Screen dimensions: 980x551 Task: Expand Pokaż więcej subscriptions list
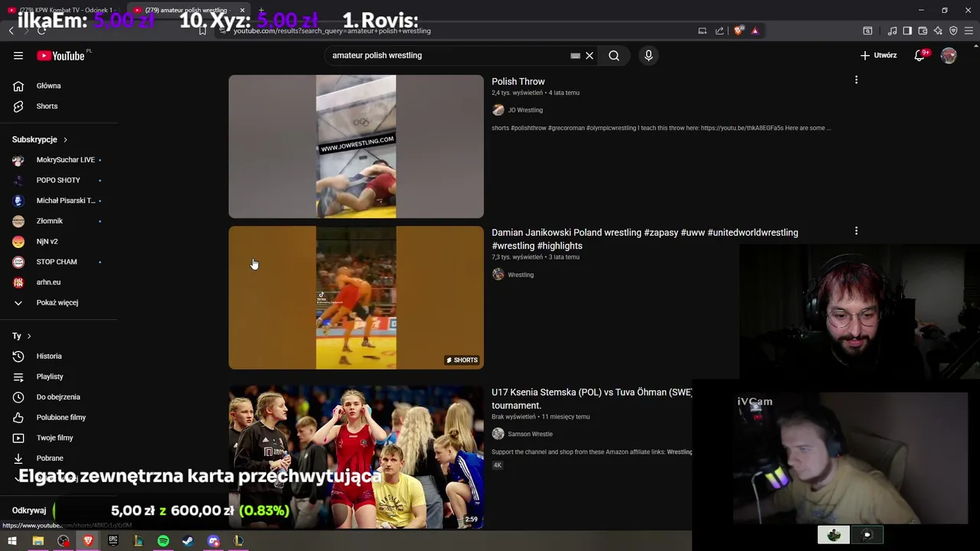coord(58,302)
